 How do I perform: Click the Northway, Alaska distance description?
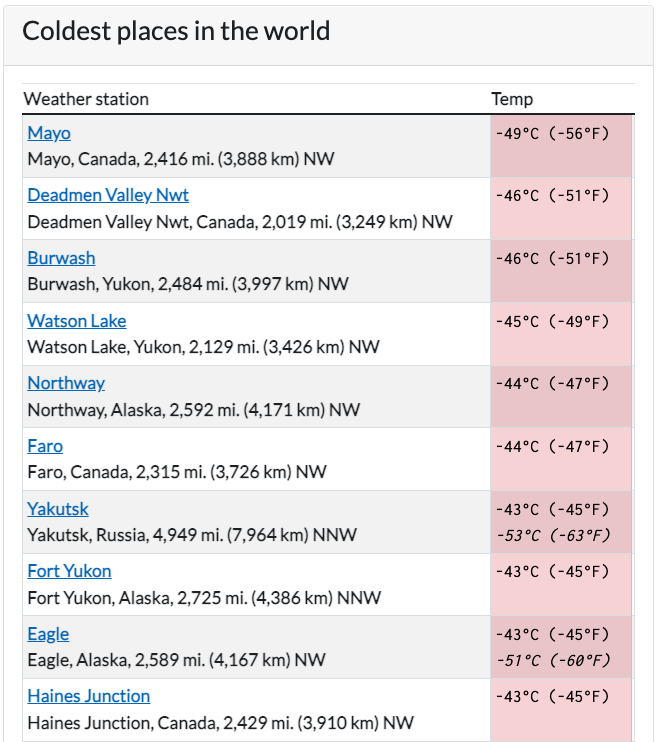pos(194,410)
